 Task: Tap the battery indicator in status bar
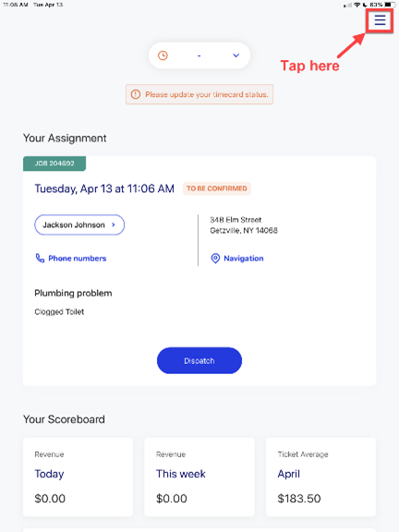tap(390, 5)
